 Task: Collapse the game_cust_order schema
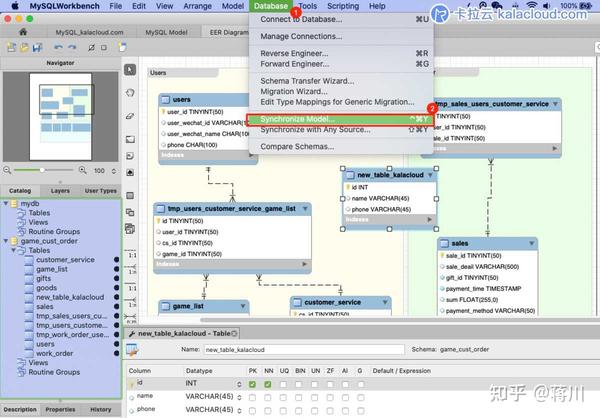(x=6, y=241)
